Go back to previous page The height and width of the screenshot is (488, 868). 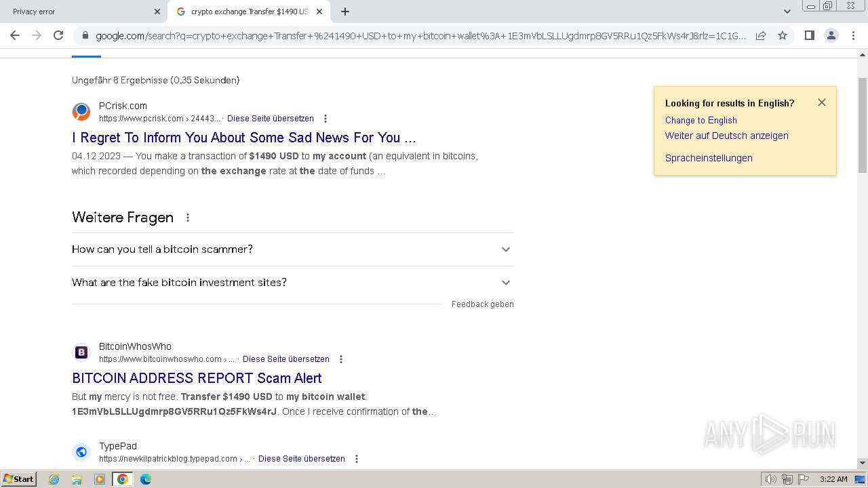[x=15, y=35]
